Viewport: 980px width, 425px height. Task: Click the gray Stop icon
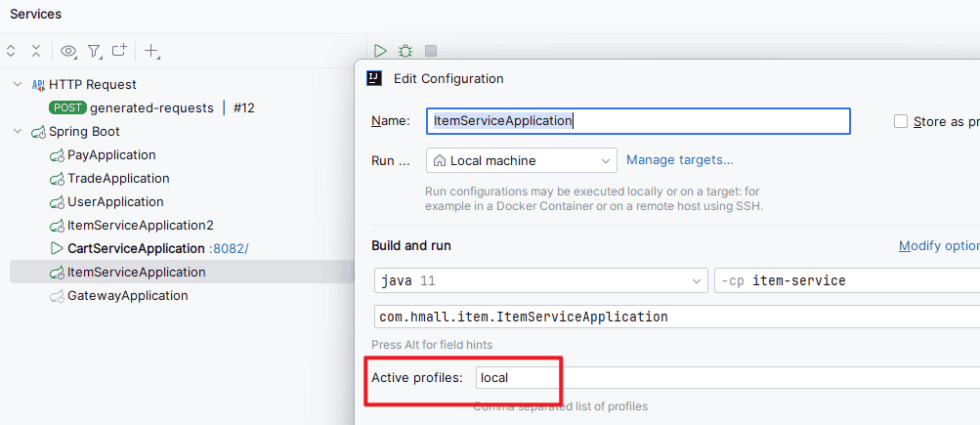(x=431, y=51)
